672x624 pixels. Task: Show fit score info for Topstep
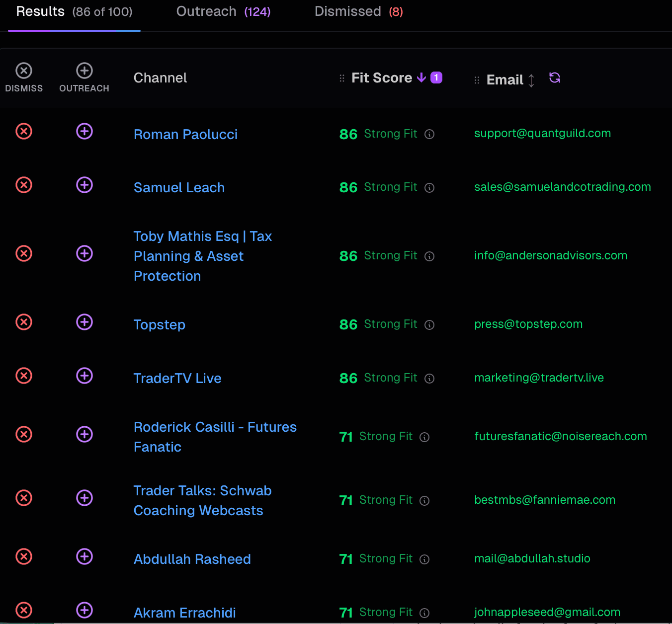click(x=429, y=325)
